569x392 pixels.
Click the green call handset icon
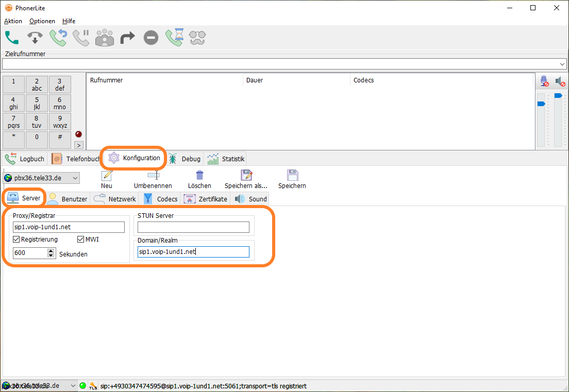[x=12, y=38]
